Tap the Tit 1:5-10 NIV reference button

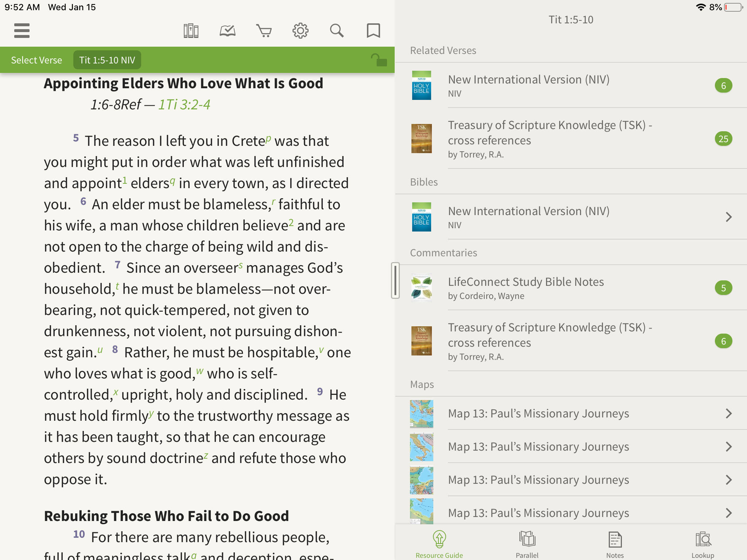107,60
